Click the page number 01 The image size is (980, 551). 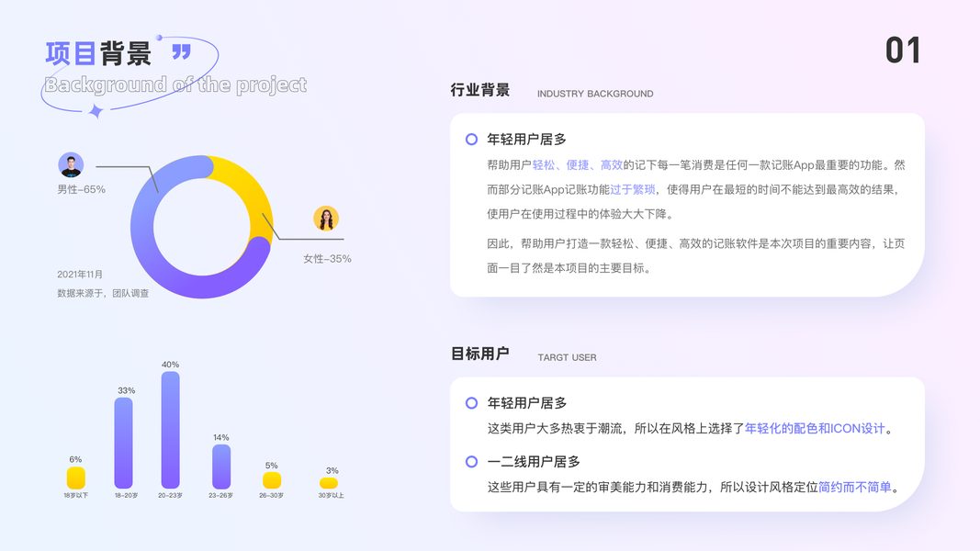click(903, 51)
